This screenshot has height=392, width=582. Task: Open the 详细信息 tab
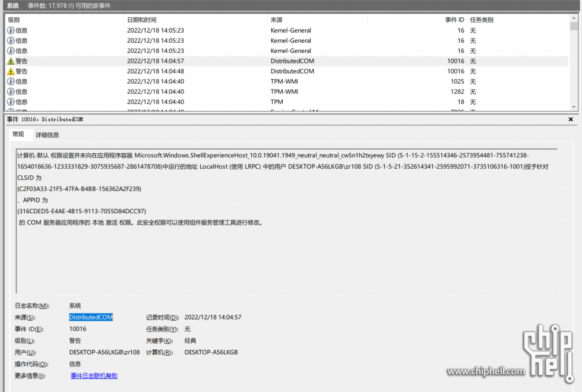pyautogui.click(x=47, y=135)
